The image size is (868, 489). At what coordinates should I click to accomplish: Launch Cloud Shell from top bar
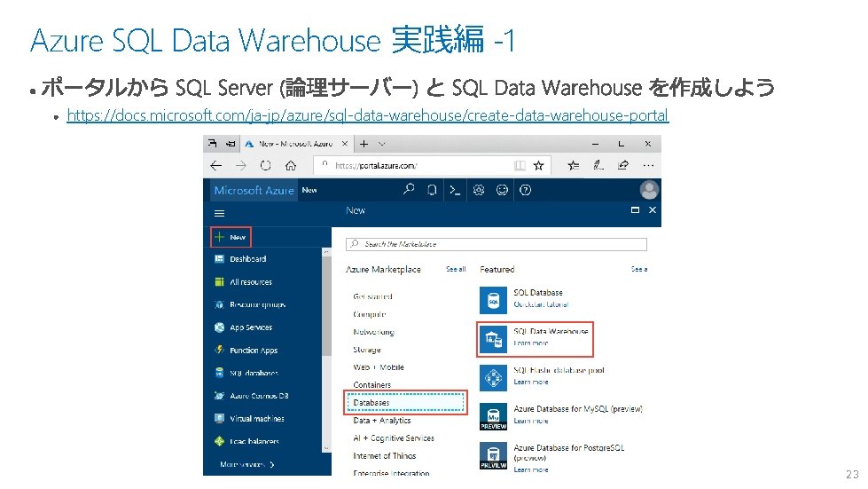[455, 190]
